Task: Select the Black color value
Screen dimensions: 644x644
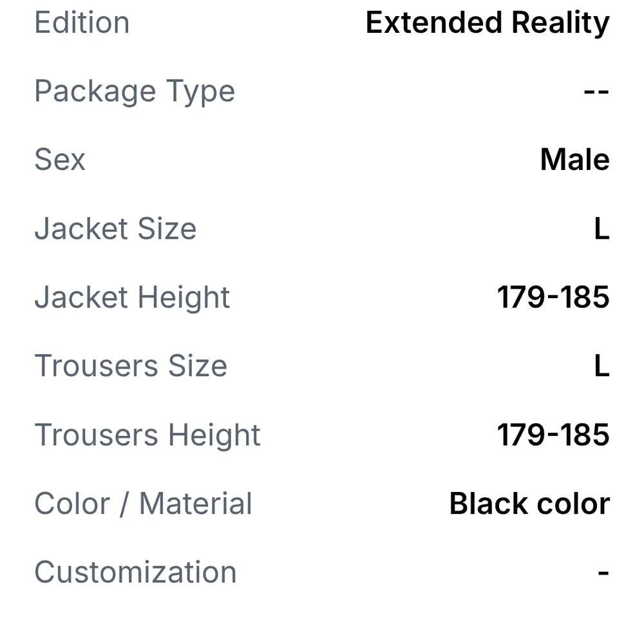Action: 530,504
